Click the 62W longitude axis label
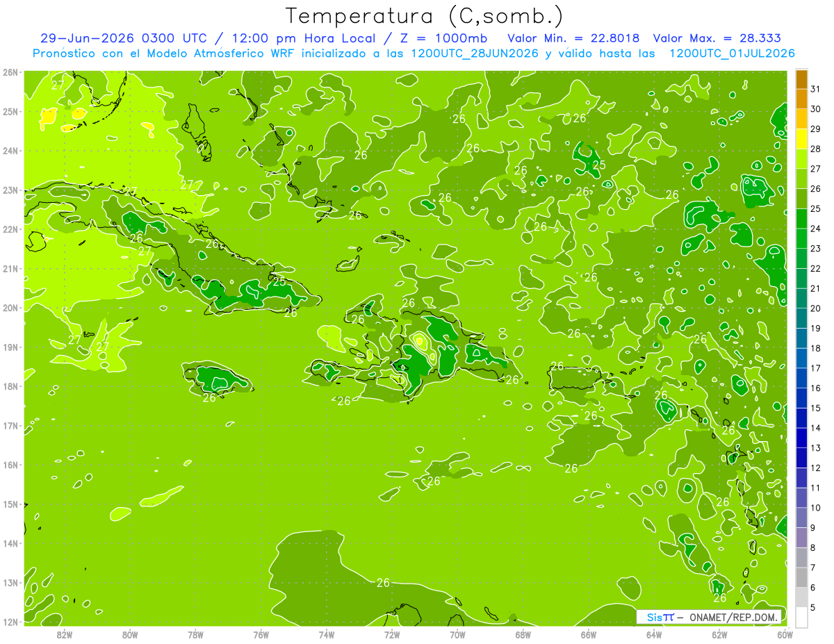The height and width of the screenshot is (644, 834). (719, 634)
